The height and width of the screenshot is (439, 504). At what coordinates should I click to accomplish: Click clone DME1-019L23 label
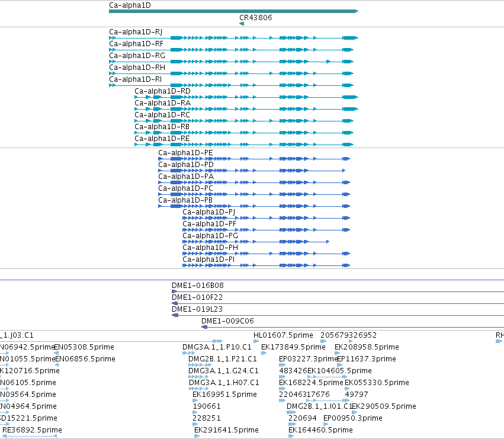click(197, 309)
